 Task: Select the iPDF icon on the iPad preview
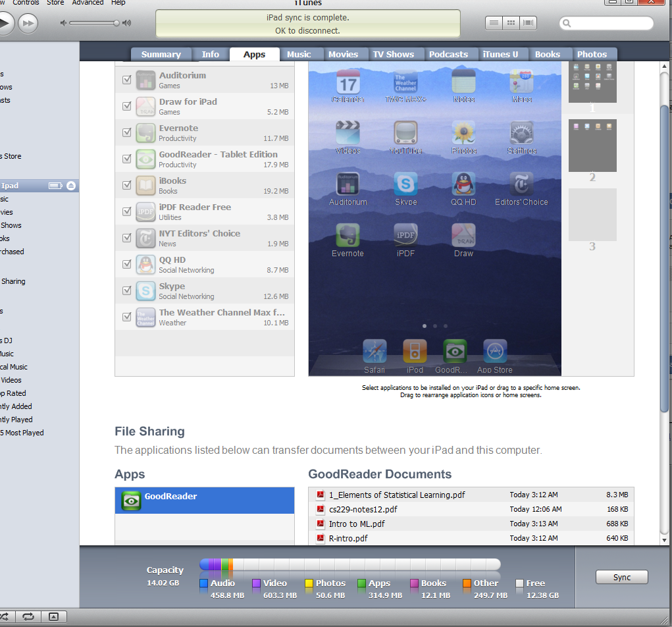[405, 235]
